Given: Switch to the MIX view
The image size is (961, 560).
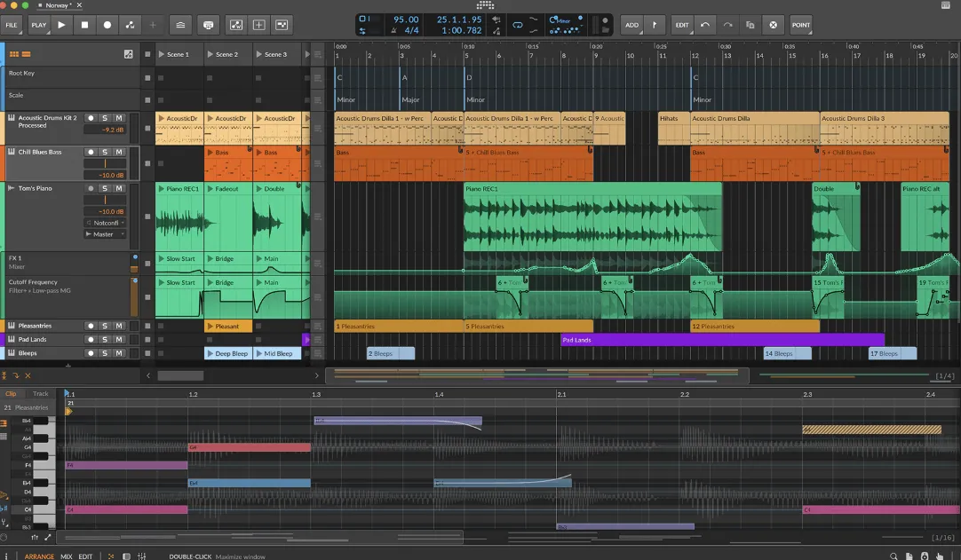Looking at the screenshot, I should pyautogui.click(x=67, y=556).
